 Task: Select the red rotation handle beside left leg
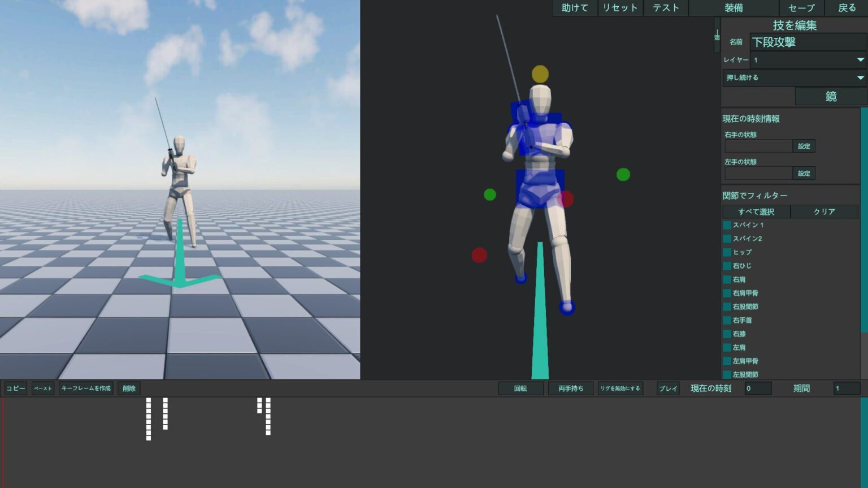coord(479,255)
